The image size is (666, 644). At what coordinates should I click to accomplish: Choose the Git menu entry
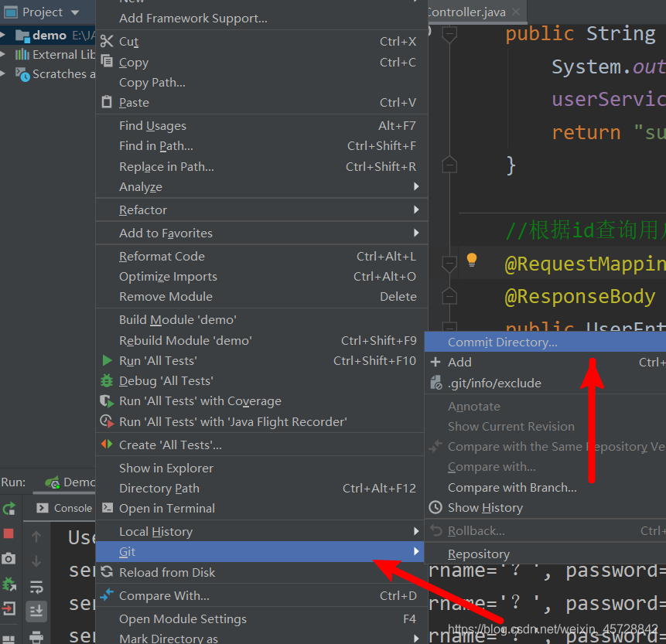tap(260, 551)
